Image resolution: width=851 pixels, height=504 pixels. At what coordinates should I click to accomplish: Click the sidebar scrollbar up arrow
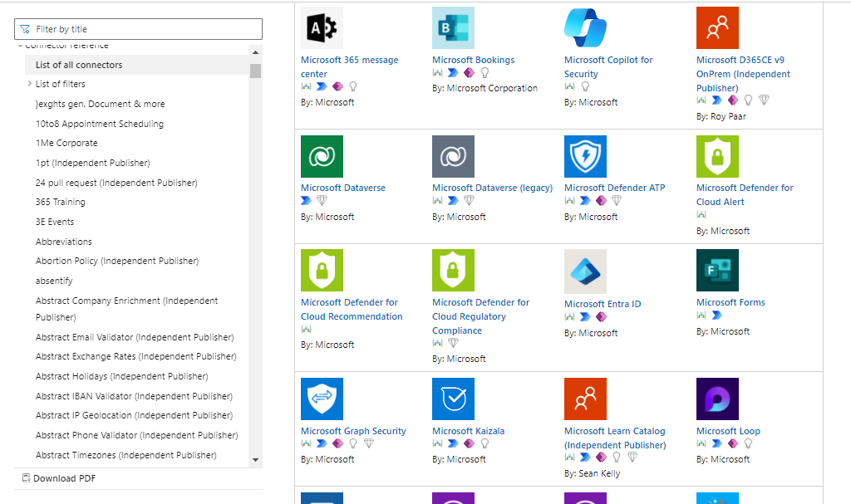click(x=255, y=52)
